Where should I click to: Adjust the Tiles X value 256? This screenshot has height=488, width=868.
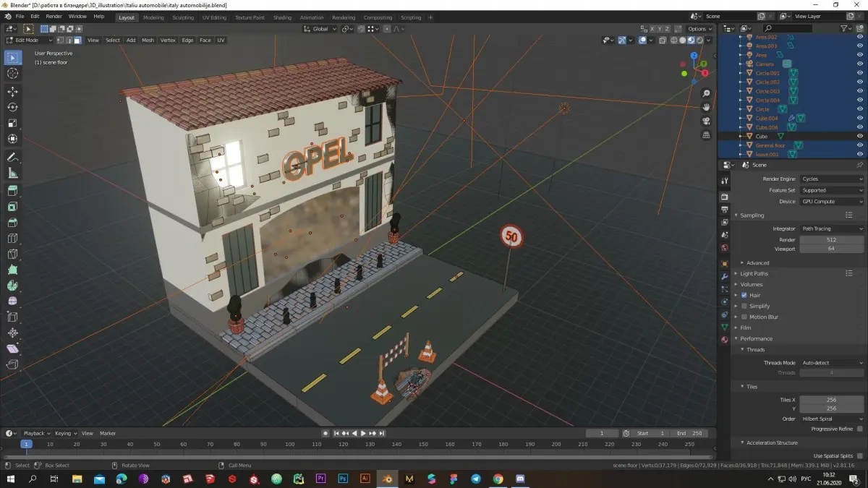[831, 400]
